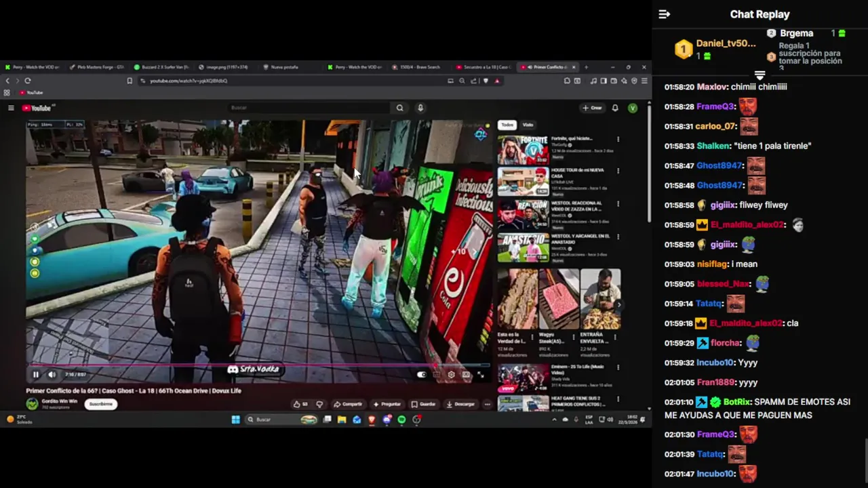Click the YouTube search magnifier button
Viewport: 868px width, 488px height.
pos(400,108)
